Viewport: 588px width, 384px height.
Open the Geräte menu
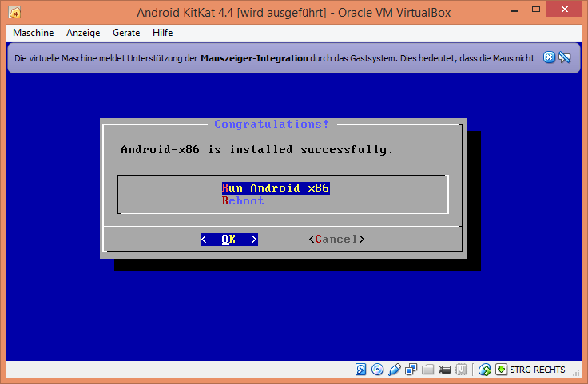(x=126, y=33)
